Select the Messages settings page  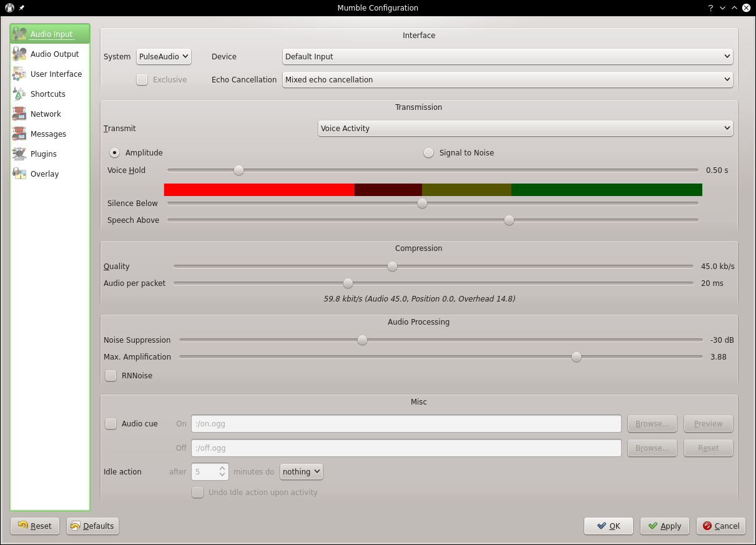50,134
